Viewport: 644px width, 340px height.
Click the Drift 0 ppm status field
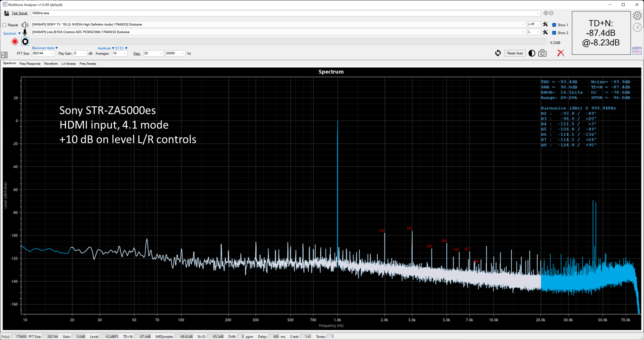(x=241, y=336)
